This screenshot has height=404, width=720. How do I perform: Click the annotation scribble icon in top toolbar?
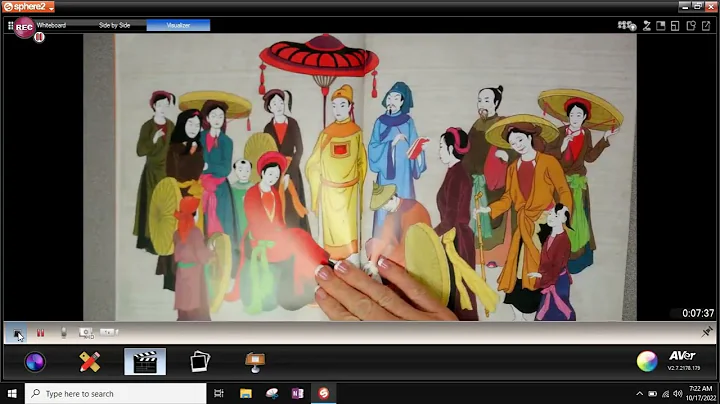(647, 26)
